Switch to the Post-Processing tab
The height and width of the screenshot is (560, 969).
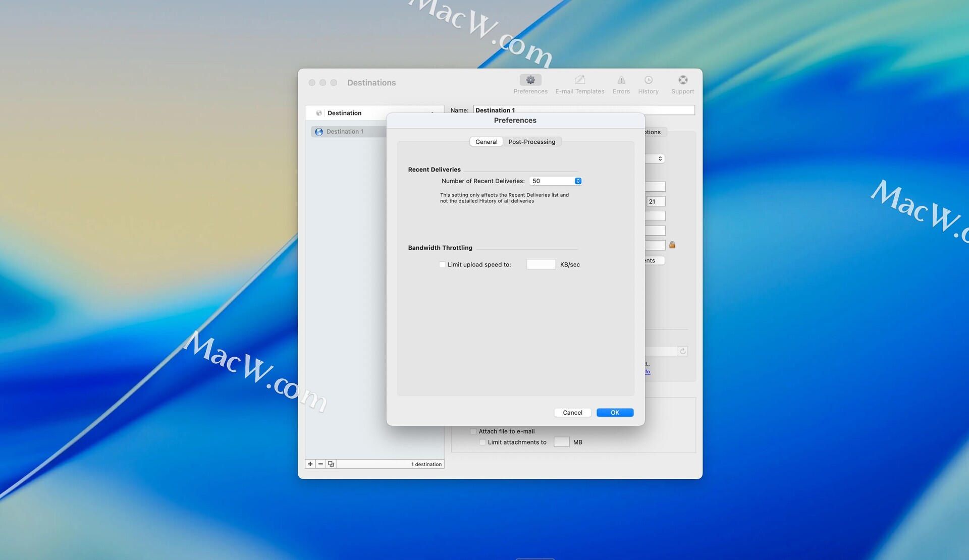tap(531, 142)
